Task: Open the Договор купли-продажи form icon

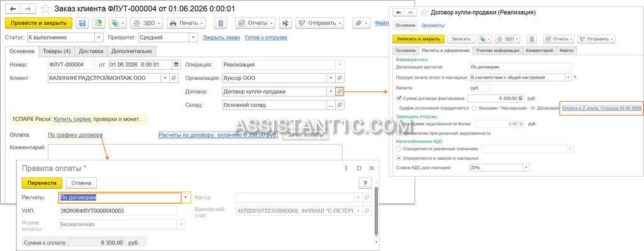Action: tap(340, 91)
